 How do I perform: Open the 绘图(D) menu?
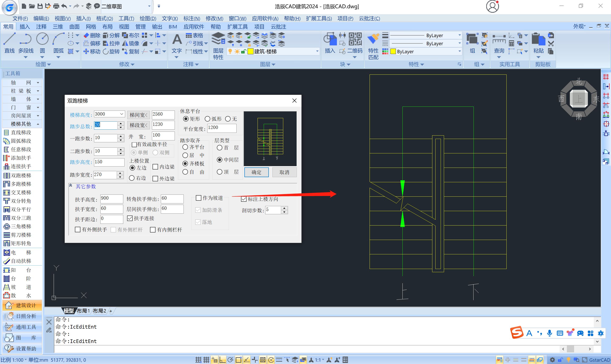pos(148,18)
